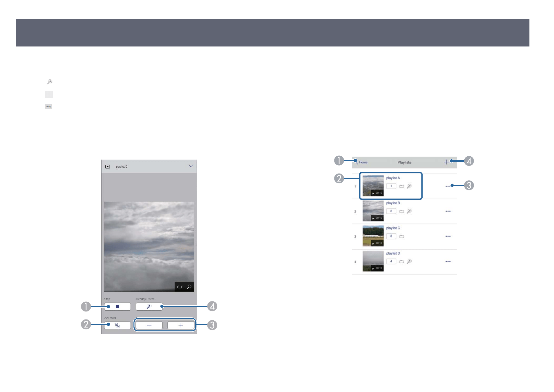Click the number 4 box of playlist D

[x=391, y=261]
